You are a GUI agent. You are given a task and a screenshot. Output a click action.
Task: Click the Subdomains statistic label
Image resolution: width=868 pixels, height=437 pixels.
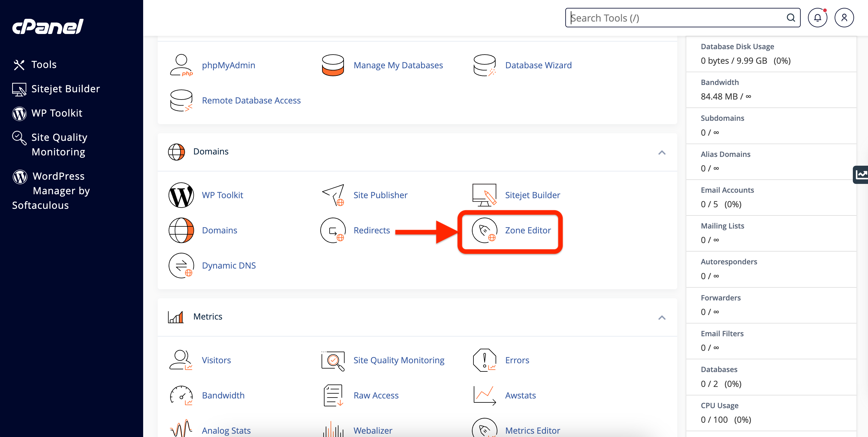tap(722, 118)
